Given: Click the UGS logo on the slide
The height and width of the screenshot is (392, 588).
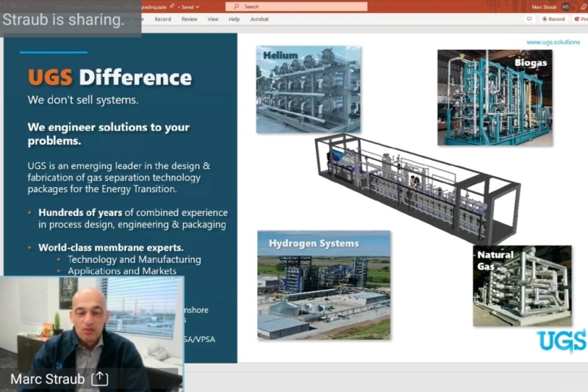Looking at the screenshot, I should click(x=561, y=341).
